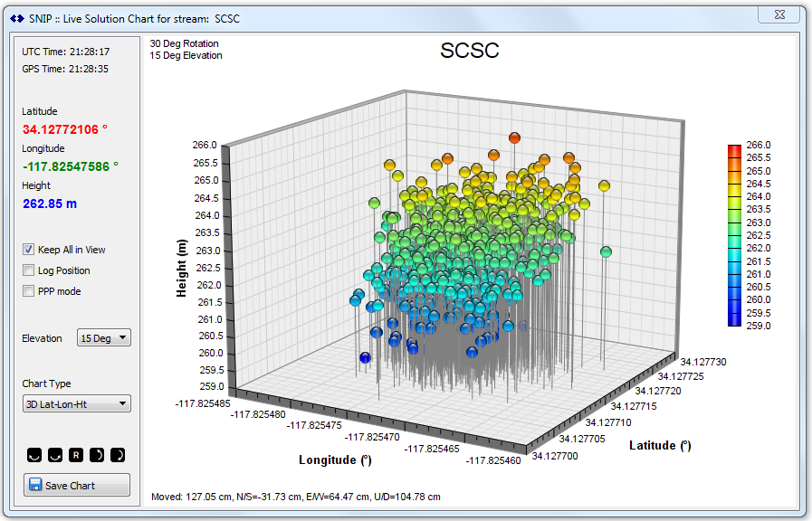Click the blue Height value 262.85 m
The width and height of the screenshot is (812, 521).
pos(50,204)
